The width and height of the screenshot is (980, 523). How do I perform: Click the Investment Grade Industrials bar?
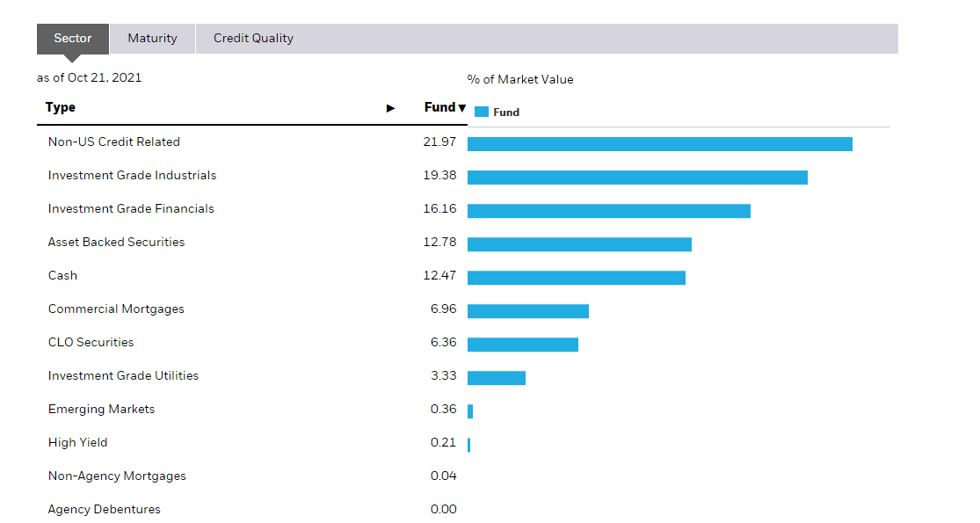pyautogui.click(x=637, y=176)
